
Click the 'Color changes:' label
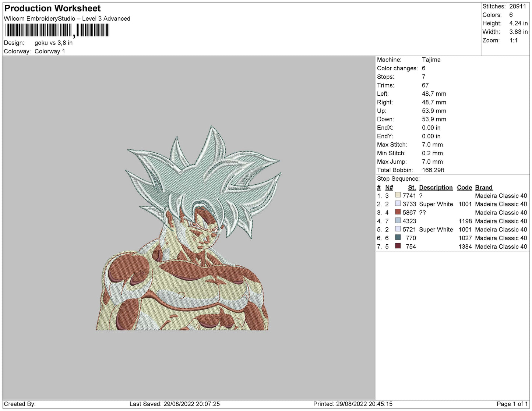click(x=397, y=68)
